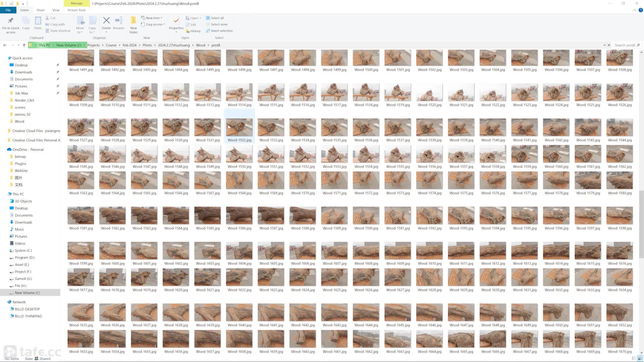Click the search magnifier icon
Image resolution: width=644 pixels, height=362 pixels.
[x=638, y=45]
